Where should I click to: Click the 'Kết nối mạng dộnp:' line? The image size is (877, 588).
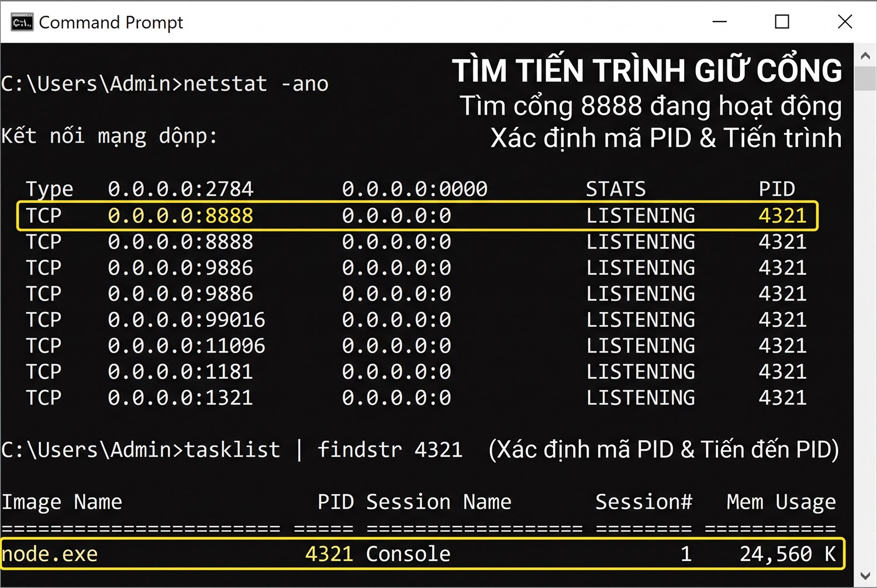click(x=109, y=136)
